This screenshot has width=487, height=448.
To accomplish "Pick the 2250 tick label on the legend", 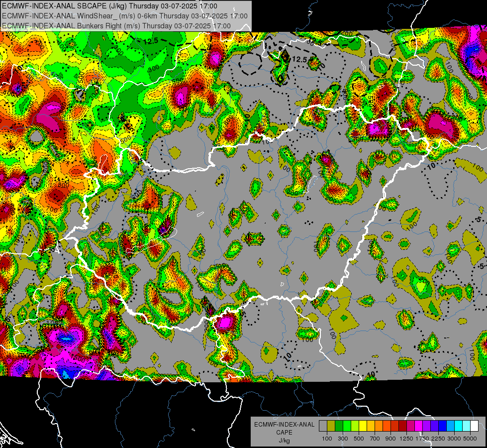I will (438, 439).
